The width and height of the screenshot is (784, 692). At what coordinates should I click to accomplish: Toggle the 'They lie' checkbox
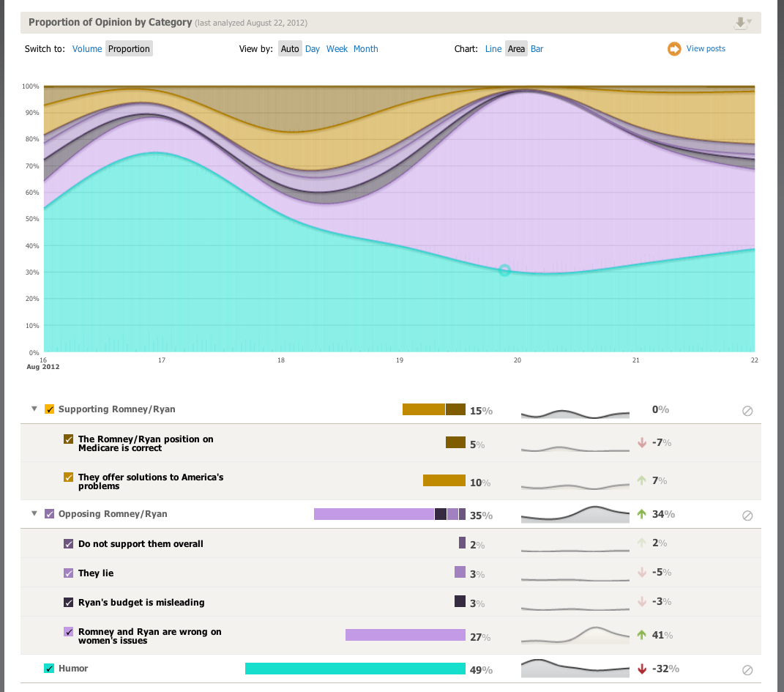[x=69, y=573]
